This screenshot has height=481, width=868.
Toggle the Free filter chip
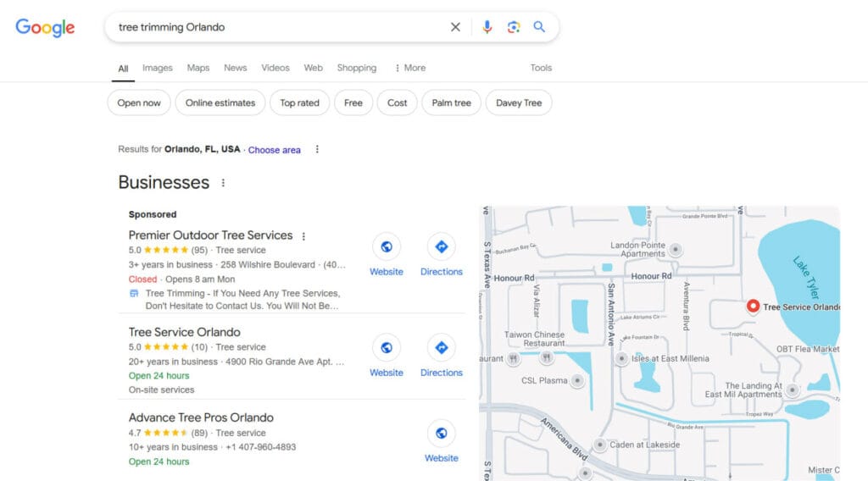pos(353,102)
